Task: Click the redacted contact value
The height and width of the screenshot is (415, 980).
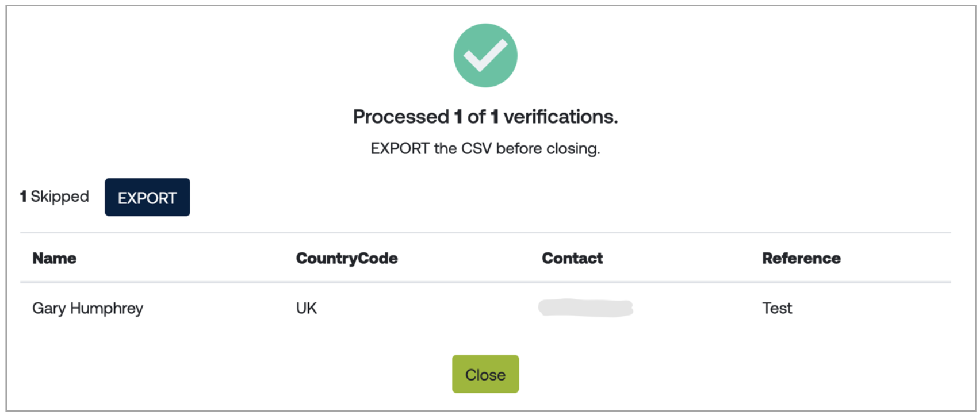Action: pos(585,308)
